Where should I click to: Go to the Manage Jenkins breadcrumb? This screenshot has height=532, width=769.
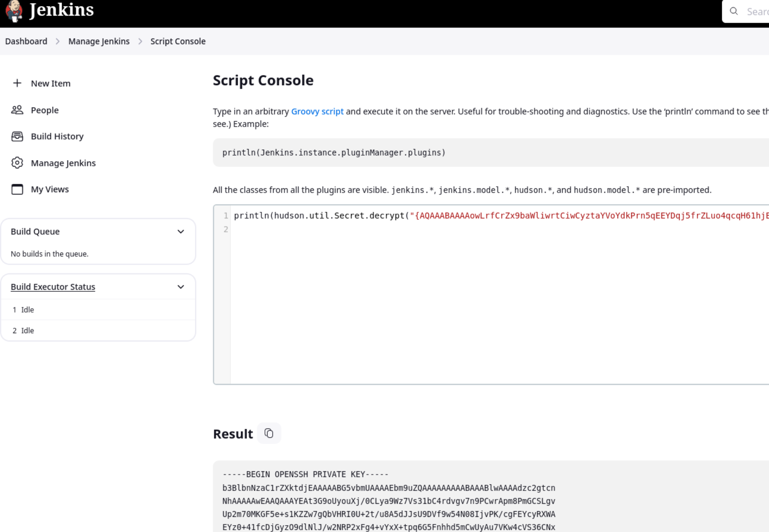point(99,41)
